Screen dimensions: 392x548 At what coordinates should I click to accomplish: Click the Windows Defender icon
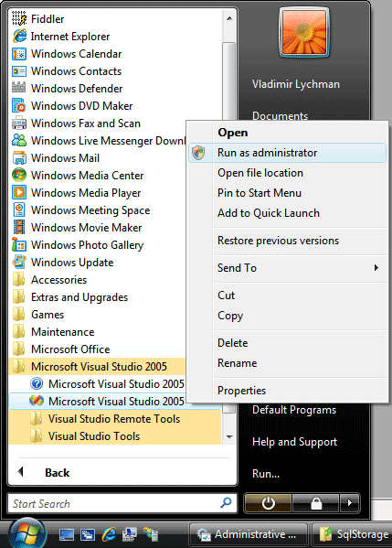tap(19, 88)
